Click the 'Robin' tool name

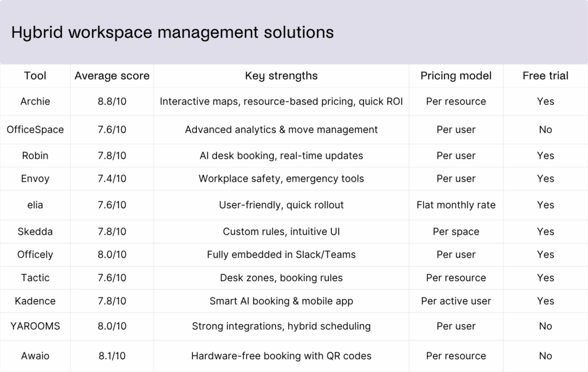pos(35,156)
